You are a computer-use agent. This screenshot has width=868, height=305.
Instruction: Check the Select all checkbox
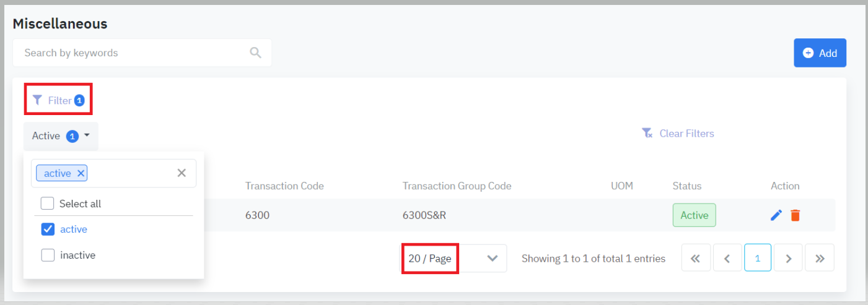point(48,204)
